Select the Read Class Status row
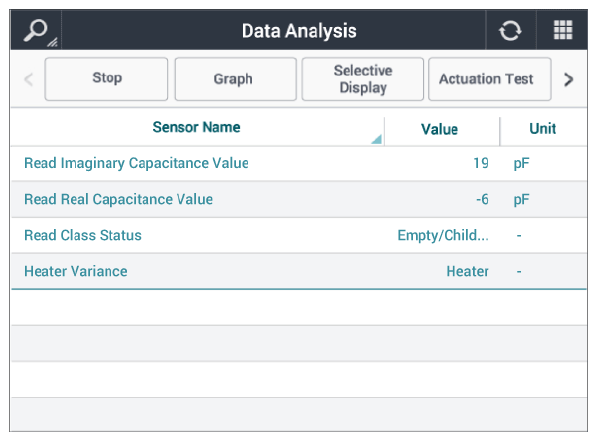The image size is (597, 441). (x=299, y=235)
